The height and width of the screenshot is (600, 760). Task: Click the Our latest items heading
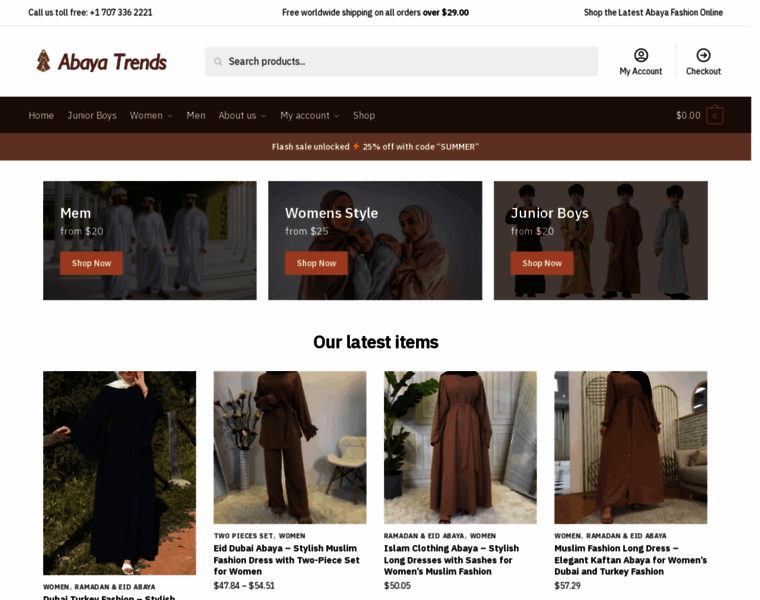pos(376,342)
